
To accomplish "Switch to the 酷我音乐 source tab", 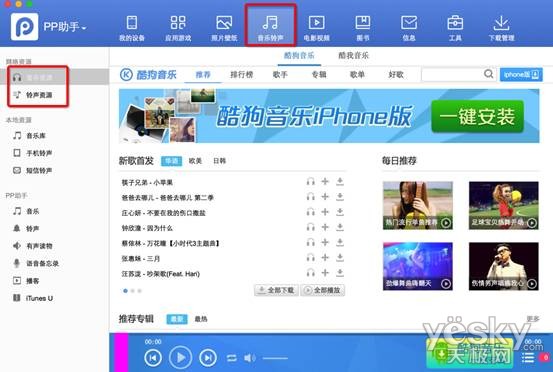I will 353,56.
